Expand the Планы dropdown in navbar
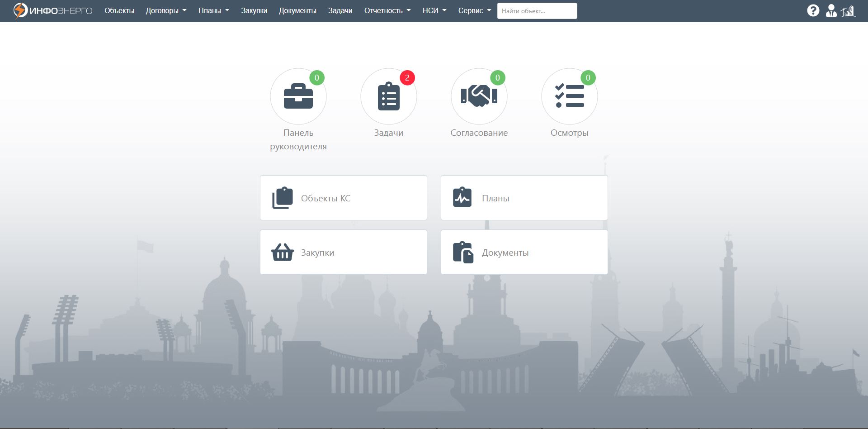 point(214,10)
